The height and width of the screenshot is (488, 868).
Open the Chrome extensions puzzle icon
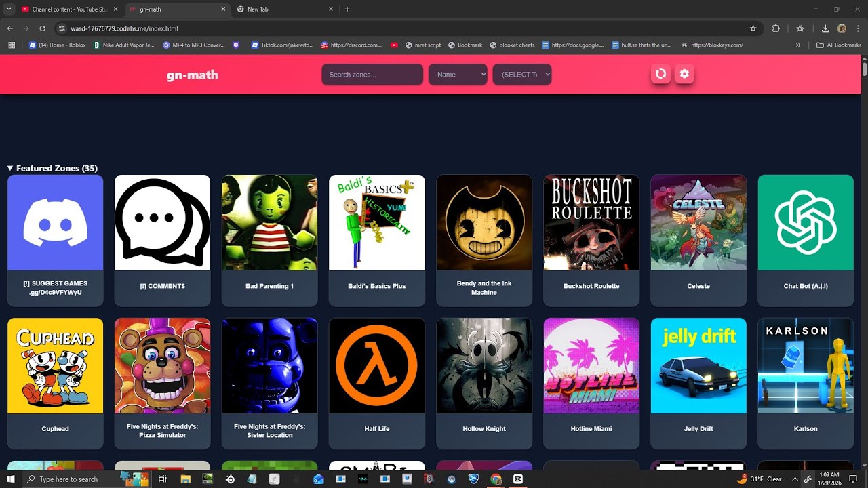click(776, 28)
